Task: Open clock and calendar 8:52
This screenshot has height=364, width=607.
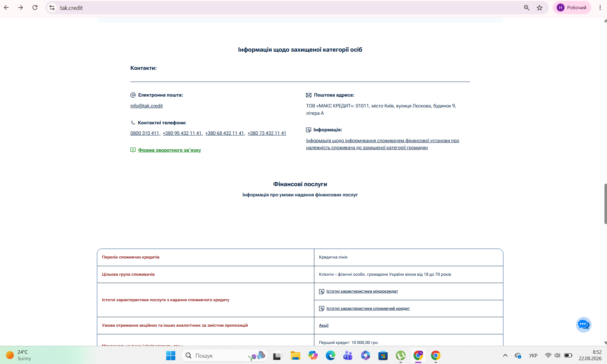Action: pos(590,355)
